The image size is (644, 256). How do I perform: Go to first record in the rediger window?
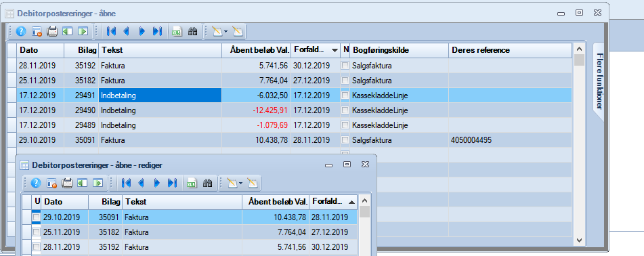pyautogui.click(x=126, y=183)
